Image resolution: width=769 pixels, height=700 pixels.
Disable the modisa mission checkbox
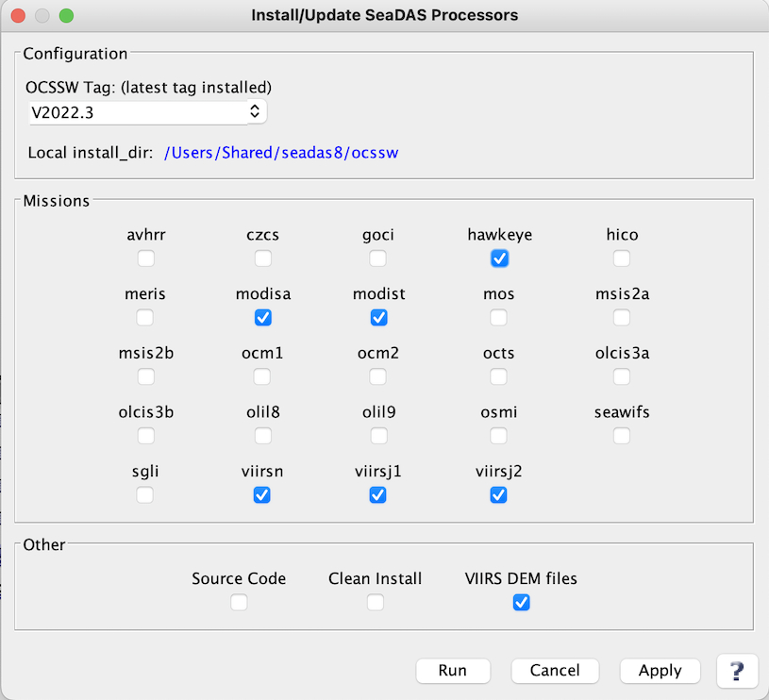(263, 318)
